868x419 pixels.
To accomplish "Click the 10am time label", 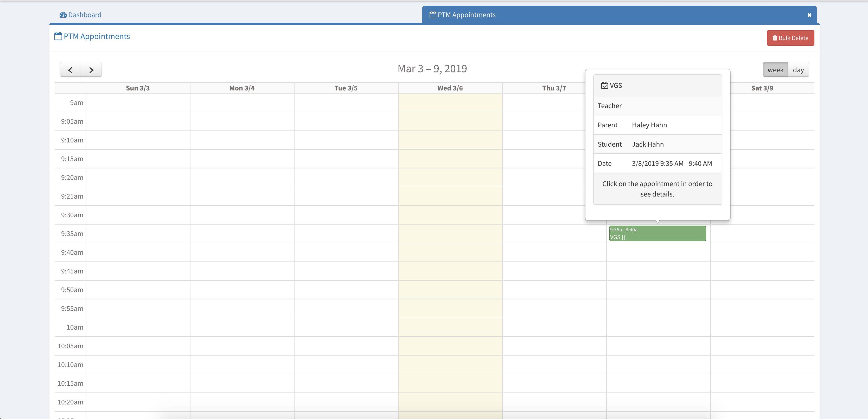I will (75, 328).
